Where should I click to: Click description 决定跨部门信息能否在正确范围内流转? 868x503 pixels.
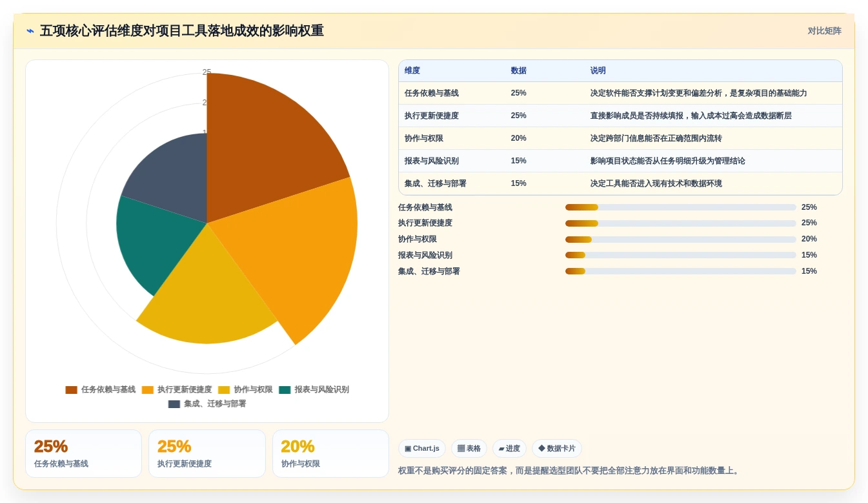(656, 138)
